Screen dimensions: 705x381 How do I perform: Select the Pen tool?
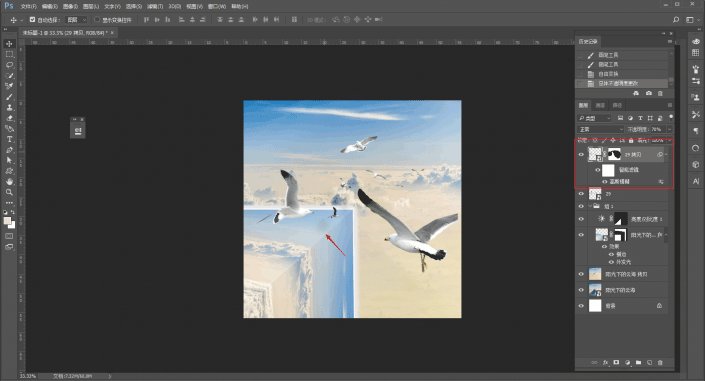click(x=9, y=150)
